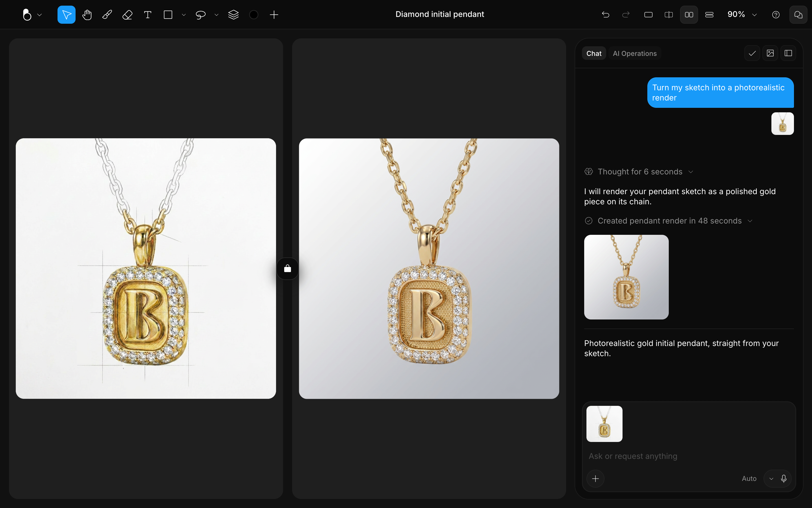Switch to the Chat tab
Image resolution: width=812 pixels, height=508 pixels.
point(593,53)
